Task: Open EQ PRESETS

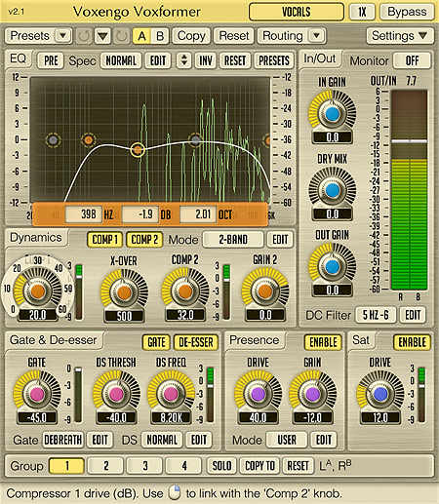Action: click(274, 60)
